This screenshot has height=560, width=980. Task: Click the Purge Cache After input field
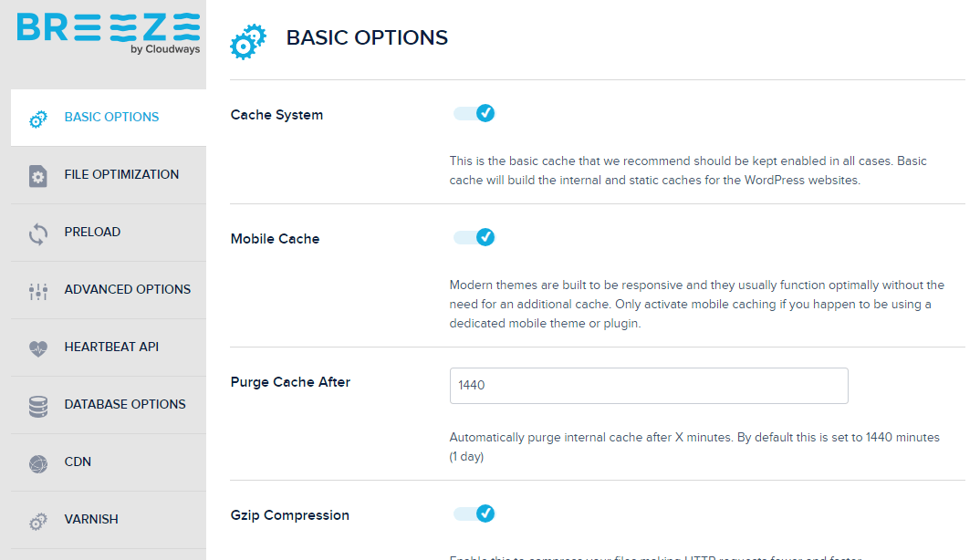(x=649, y=386)
